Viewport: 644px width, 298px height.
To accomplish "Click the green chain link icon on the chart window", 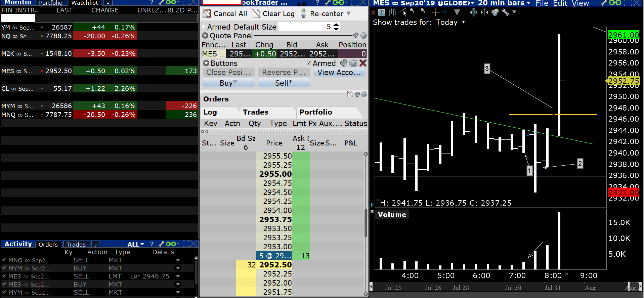I will (615, 3).
